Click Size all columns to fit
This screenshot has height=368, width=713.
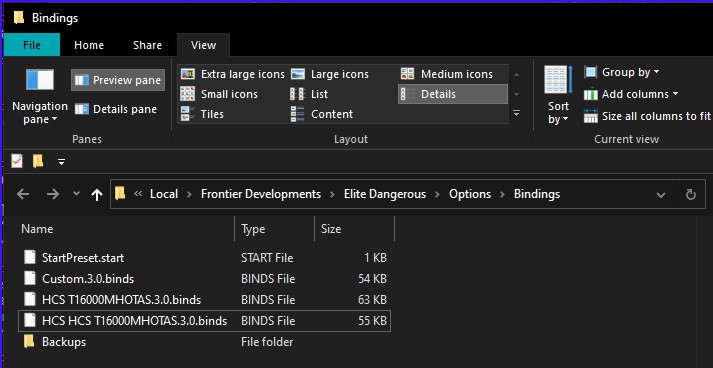coord(647,116)
